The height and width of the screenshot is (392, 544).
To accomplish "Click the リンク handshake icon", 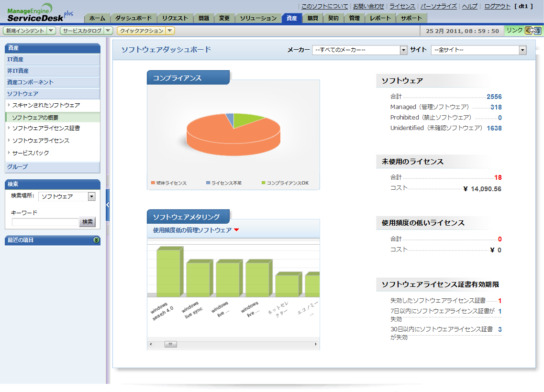I will pos(533,31).
